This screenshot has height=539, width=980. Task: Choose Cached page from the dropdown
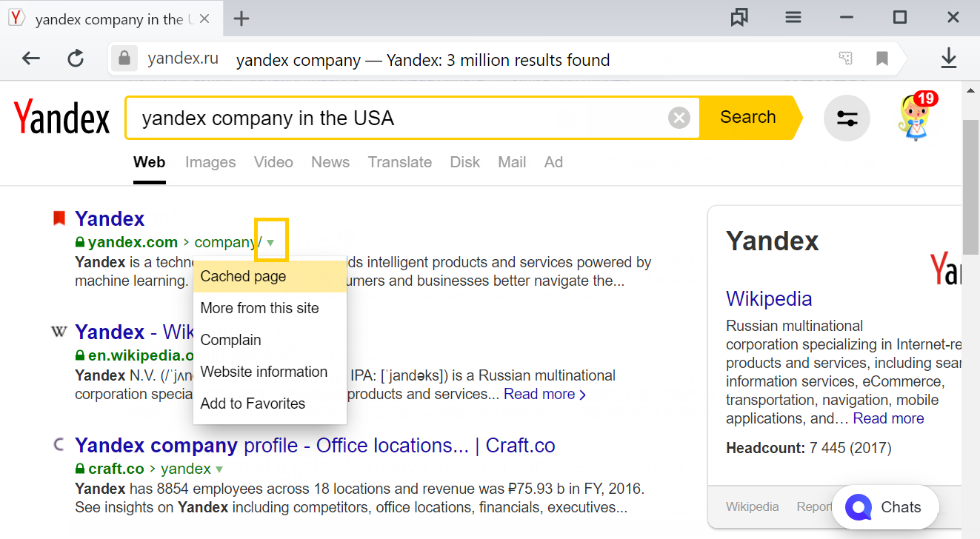(270, 276)
